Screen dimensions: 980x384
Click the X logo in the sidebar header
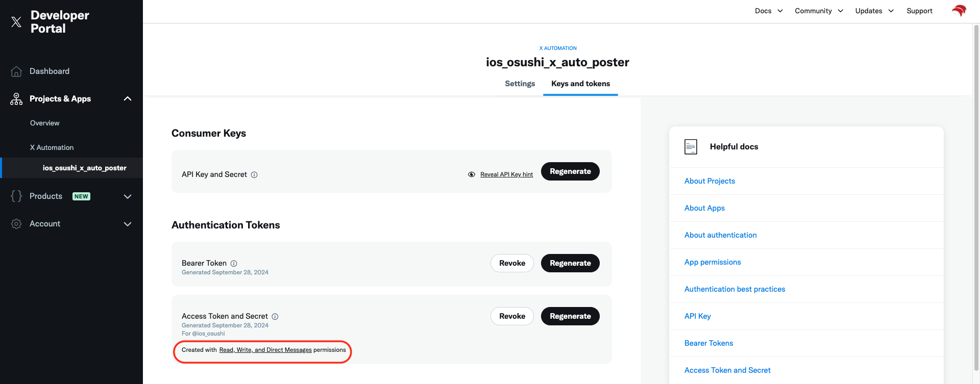[x=16, y=22]
